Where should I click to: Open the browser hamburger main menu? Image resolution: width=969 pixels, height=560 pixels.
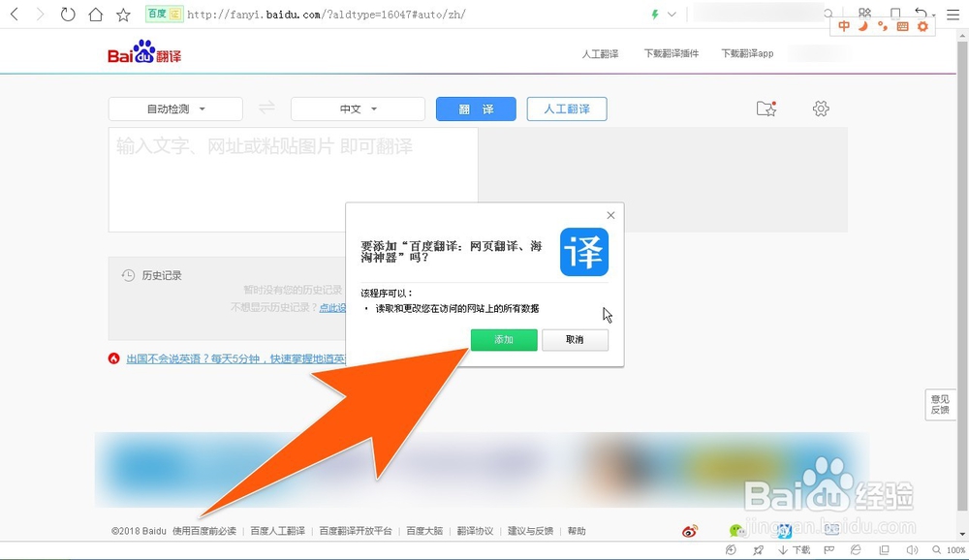953,14
